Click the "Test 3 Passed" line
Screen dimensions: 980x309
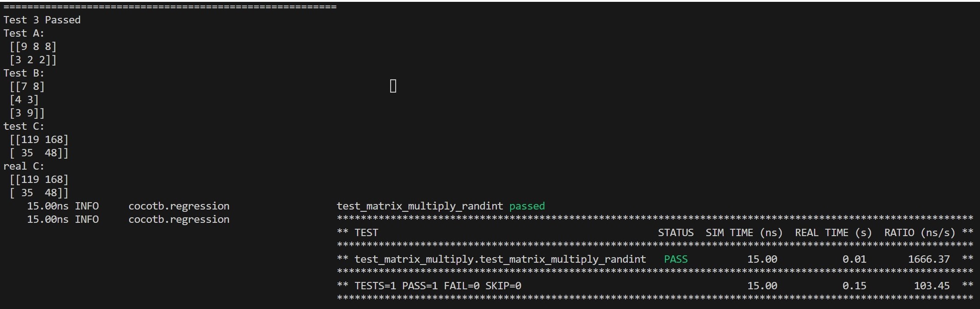(42, 20)
